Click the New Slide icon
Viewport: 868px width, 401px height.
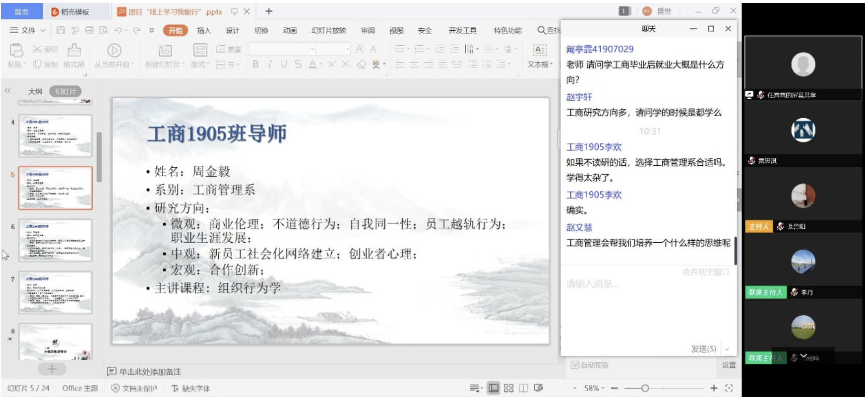click(164, 50)
